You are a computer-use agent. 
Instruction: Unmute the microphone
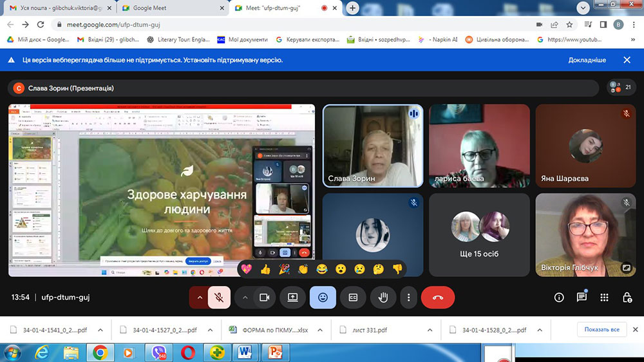coord(219,298)
